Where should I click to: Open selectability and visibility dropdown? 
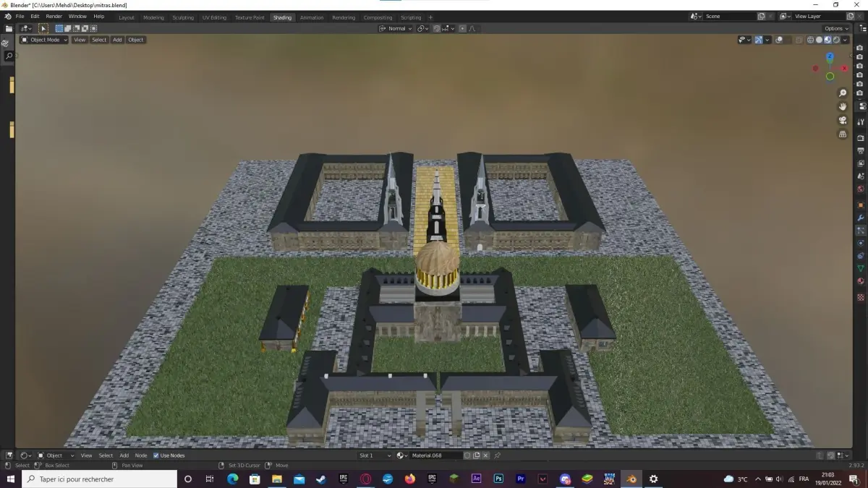pyautogui.click(x=744, y=40)
